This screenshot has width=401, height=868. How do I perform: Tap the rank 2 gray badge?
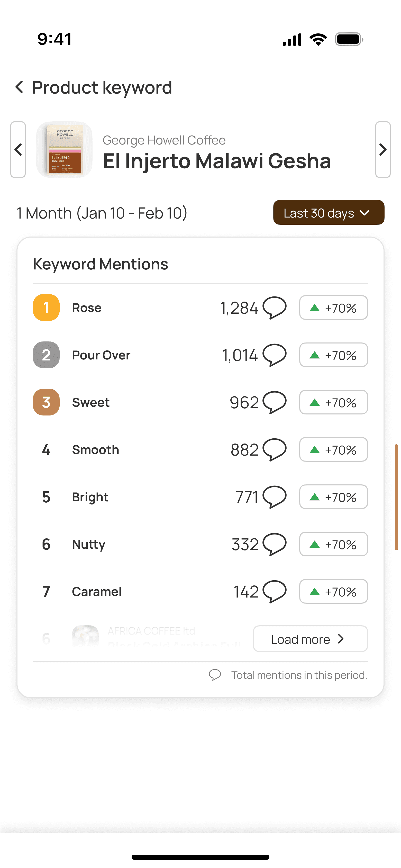point(46,355)
